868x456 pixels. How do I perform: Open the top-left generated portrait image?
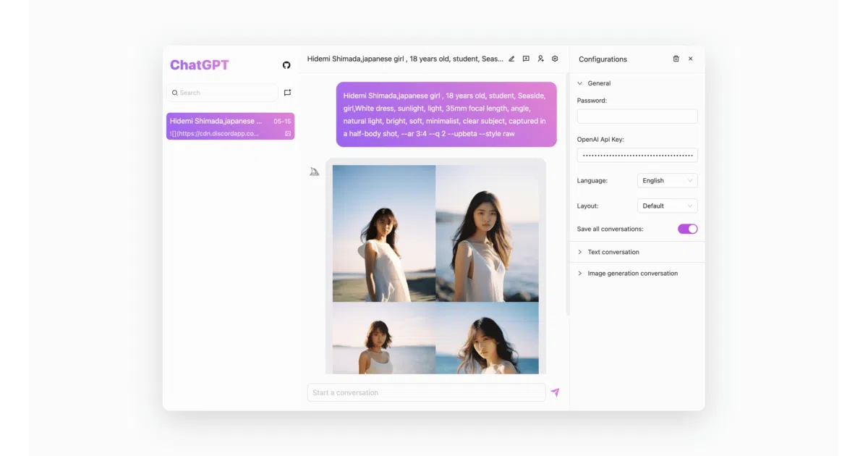[x=384, y=233]
